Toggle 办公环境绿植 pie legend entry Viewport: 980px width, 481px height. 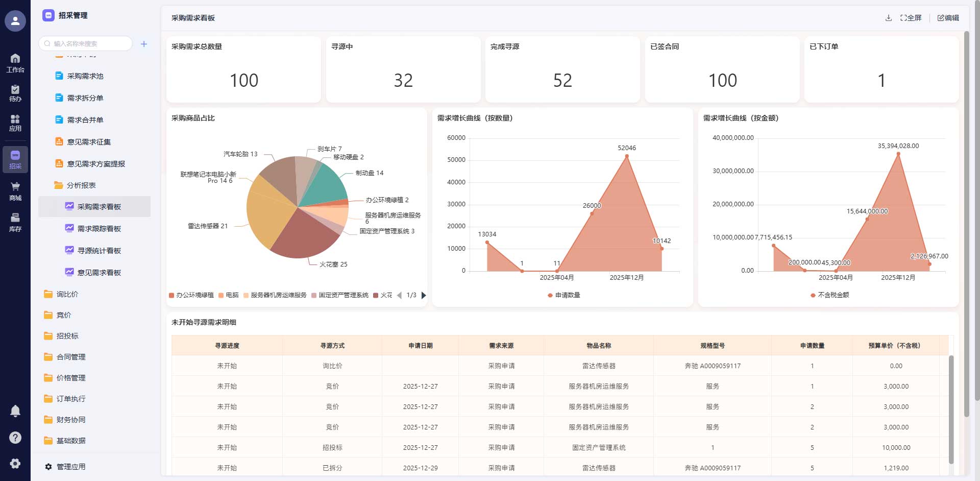coord(191,295)
